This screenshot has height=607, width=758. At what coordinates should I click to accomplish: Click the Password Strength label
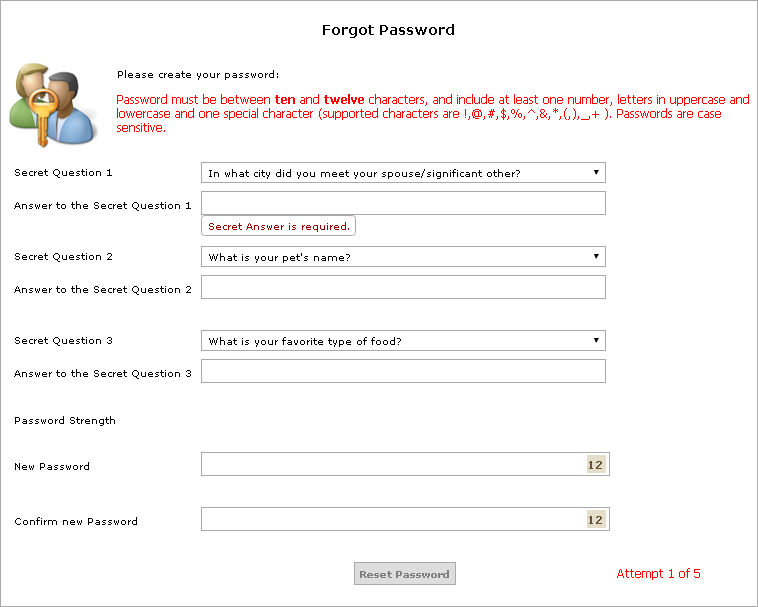click(x=65, y=421)
